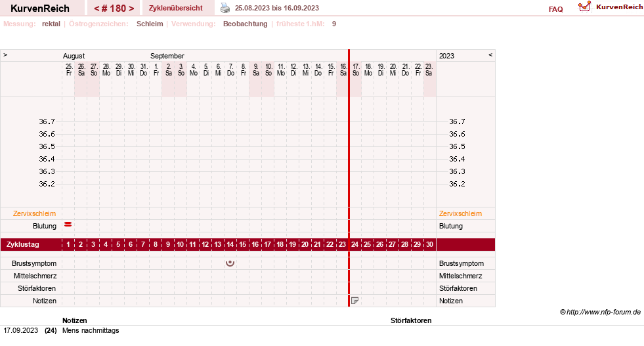Select cycle day 1 in Zyklustag row

pos(68,244)
